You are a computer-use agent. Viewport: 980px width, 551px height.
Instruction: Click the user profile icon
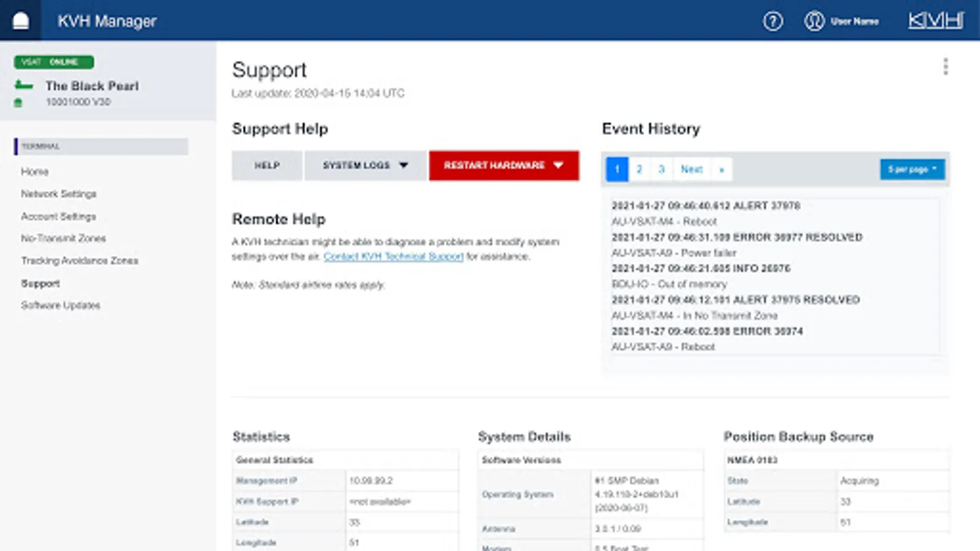(x=814, y=21)
